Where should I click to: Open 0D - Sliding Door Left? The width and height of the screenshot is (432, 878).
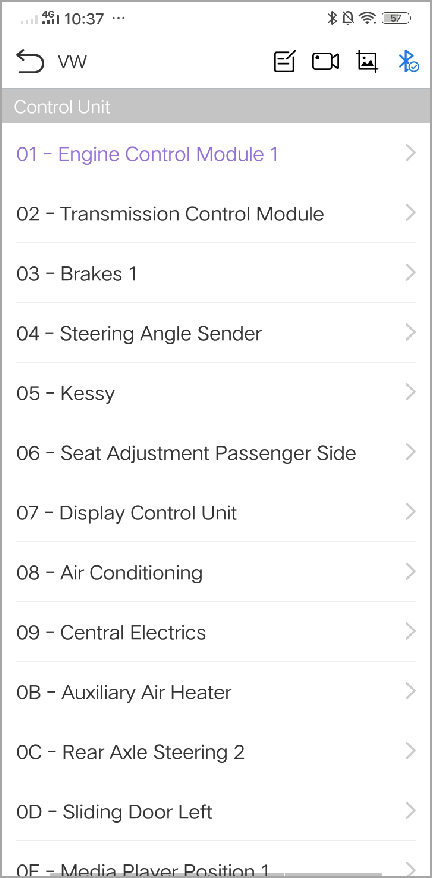pyautogui.click(x=216, y=811)
